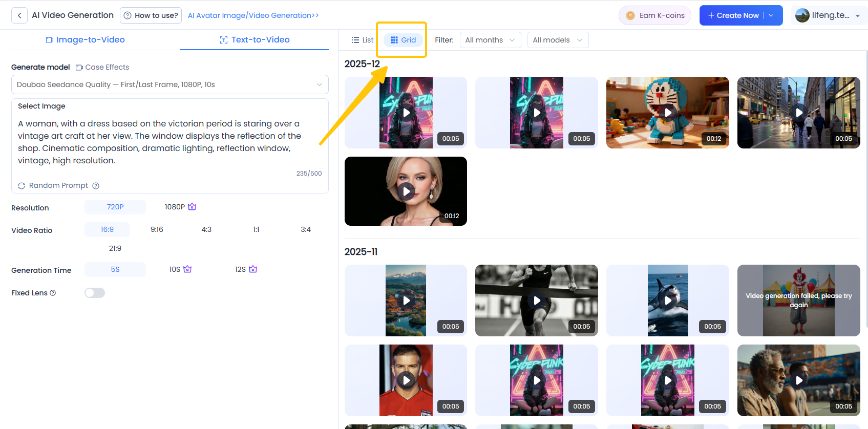Image resolution: width=868 pixels, height=429 pixels.
Task: Open AI Avatar Image/Video Generation link
Action: (x=253, y=15)
